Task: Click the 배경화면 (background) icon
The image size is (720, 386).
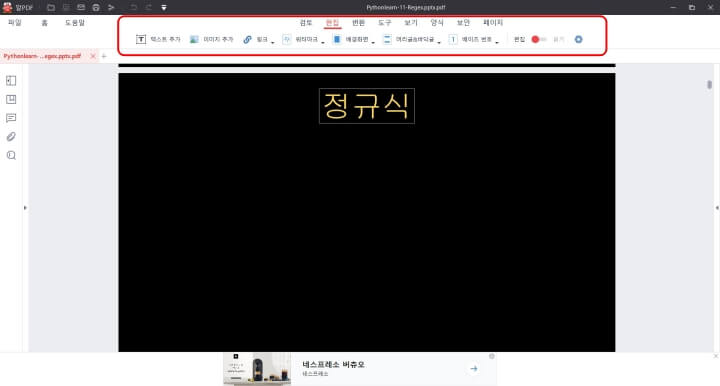Action: pyautogui.click(x=337, y=39)
